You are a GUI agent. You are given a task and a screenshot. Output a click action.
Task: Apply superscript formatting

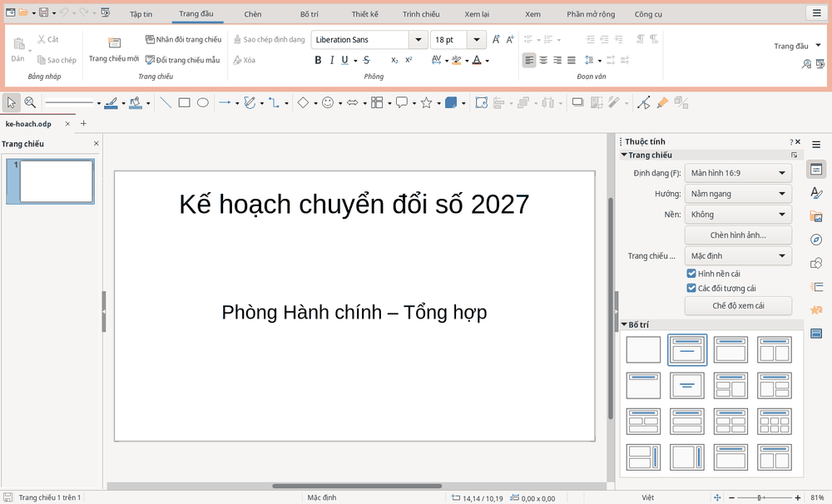tap(409, 60)
